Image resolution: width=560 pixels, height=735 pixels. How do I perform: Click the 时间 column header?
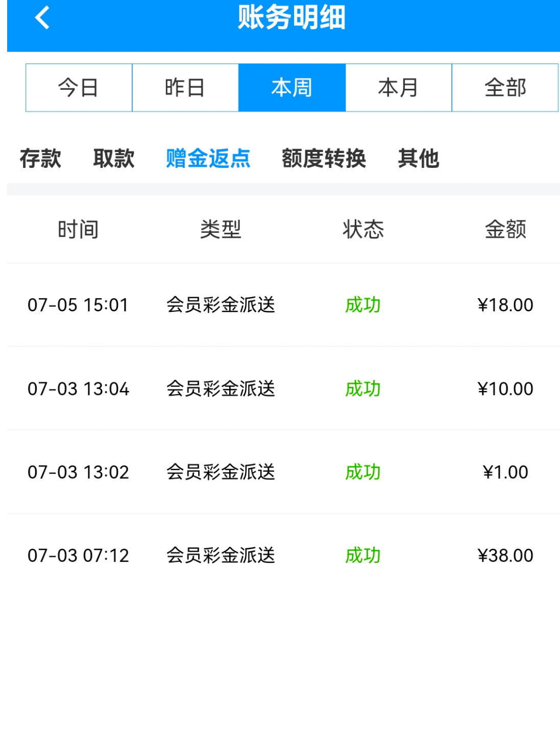78,229
